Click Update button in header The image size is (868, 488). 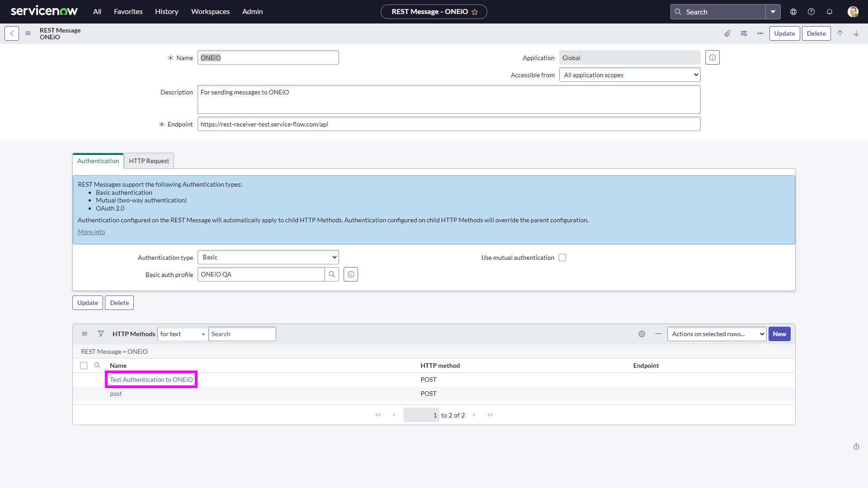(x=784, y=33)
